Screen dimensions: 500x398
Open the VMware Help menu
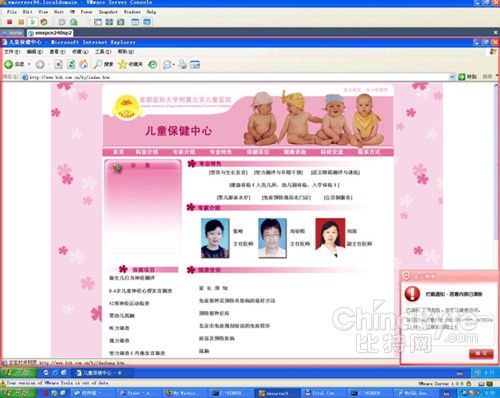(x=151, y=12)
